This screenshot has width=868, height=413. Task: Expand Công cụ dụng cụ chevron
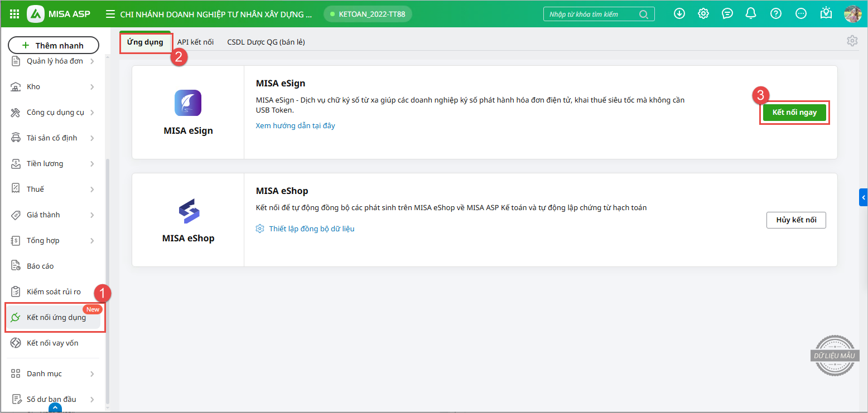point(92,113)
